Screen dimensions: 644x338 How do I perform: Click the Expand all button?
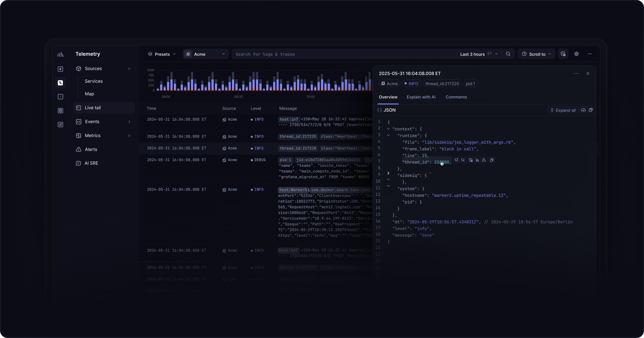(563, 110)
